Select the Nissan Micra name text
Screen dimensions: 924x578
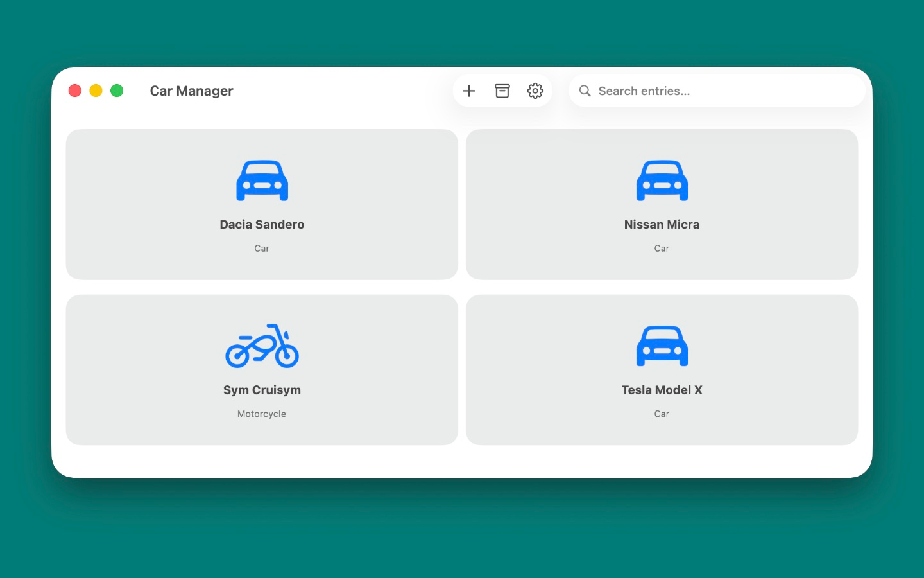point(662,225)
